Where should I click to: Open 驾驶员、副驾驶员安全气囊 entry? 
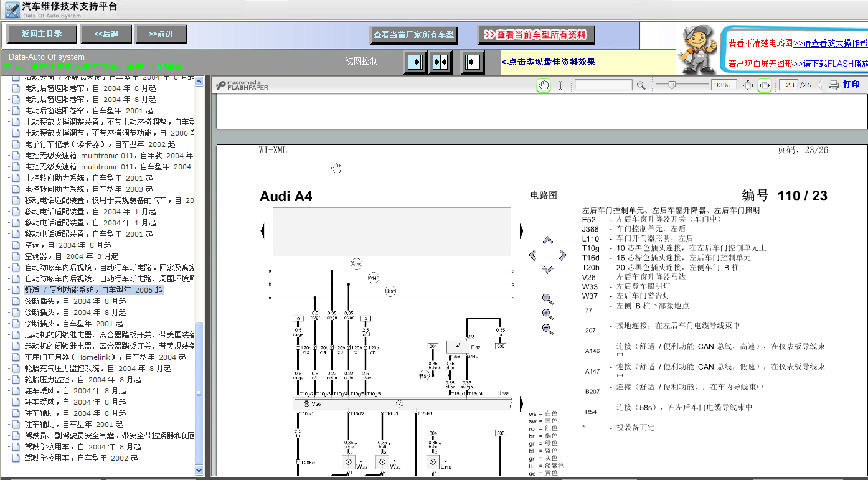point(110,436)
